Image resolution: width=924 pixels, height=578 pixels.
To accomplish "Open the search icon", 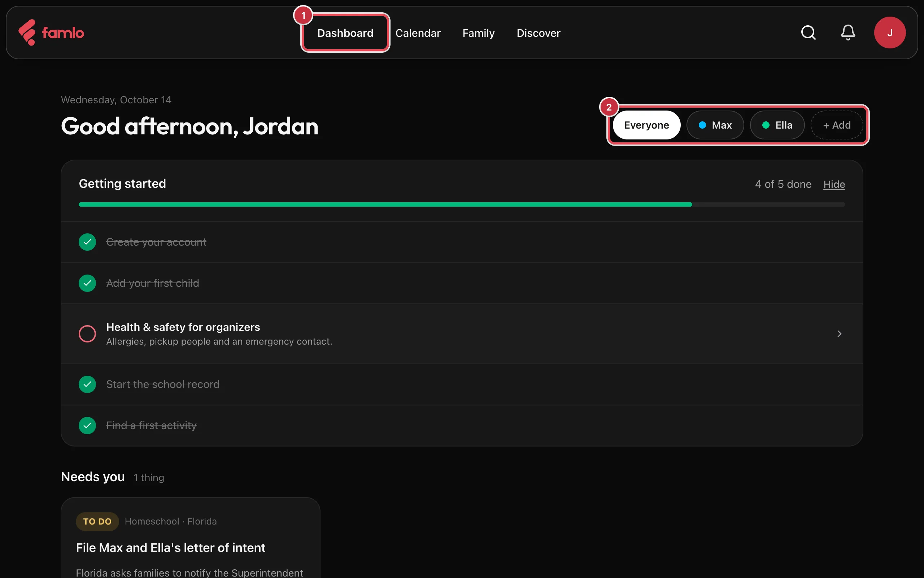I will tap(808, 33).
